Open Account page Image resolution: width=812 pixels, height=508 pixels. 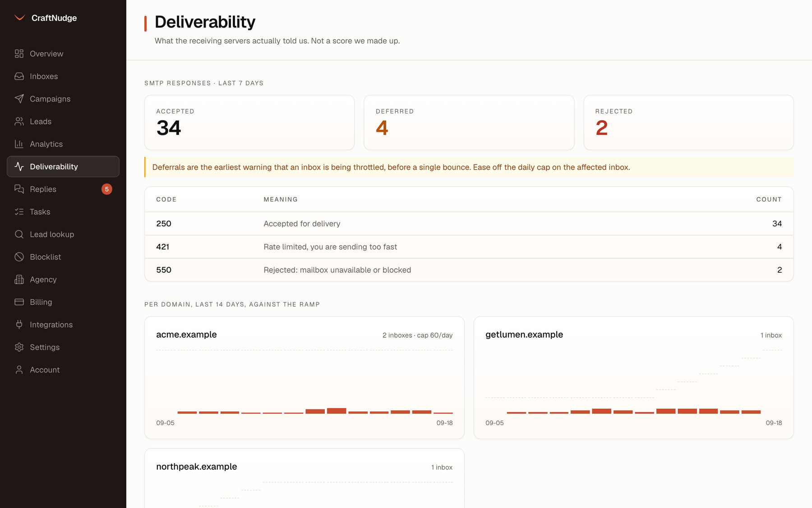[x=63, y=370]
